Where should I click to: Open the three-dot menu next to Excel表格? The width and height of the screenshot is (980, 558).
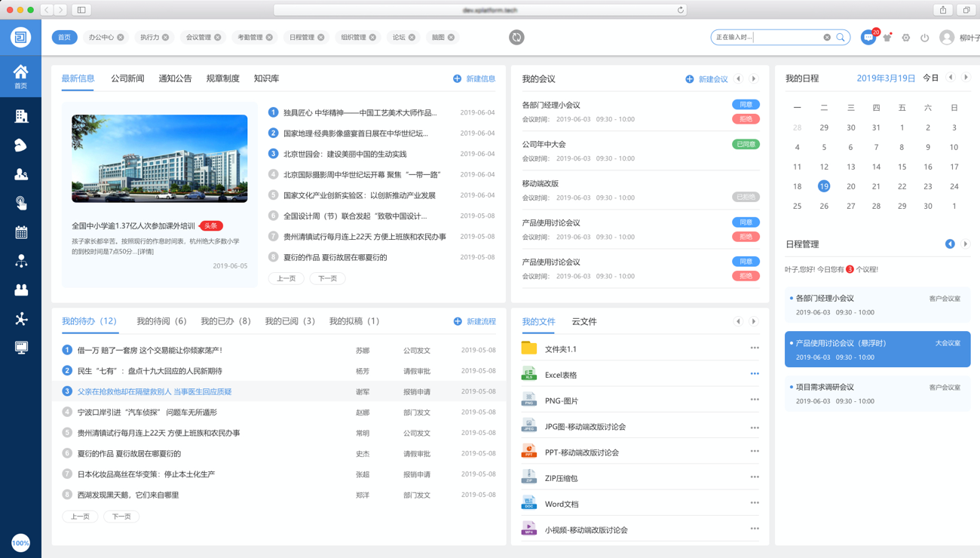coord(754,373)
